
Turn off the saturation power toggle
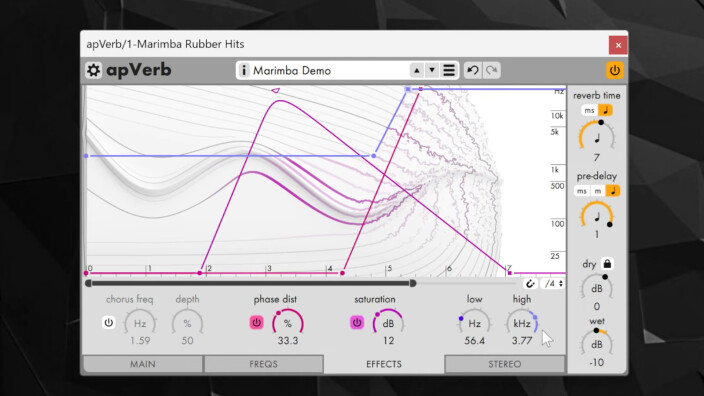[x=357, y=322]
